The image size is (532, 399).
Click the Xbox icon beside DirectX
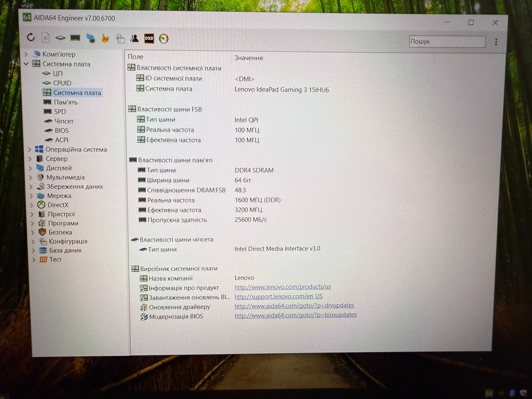[x=41, y=205]
